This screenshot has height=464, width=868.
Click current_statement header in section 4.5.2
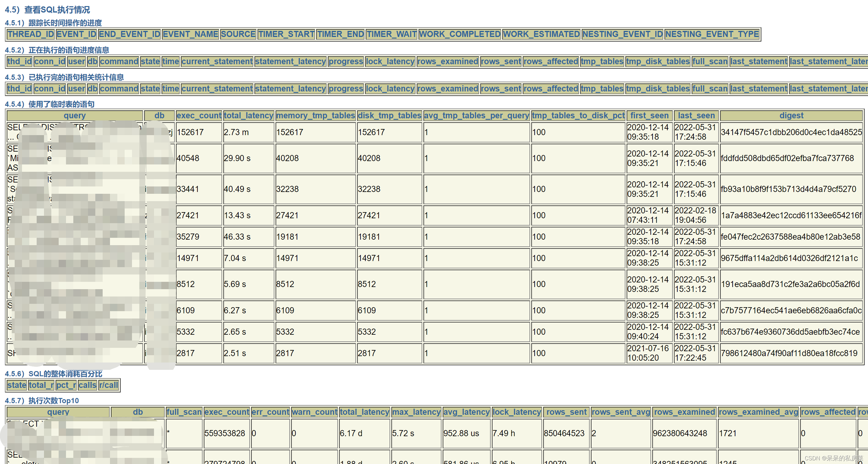click(x=217, y=61)
